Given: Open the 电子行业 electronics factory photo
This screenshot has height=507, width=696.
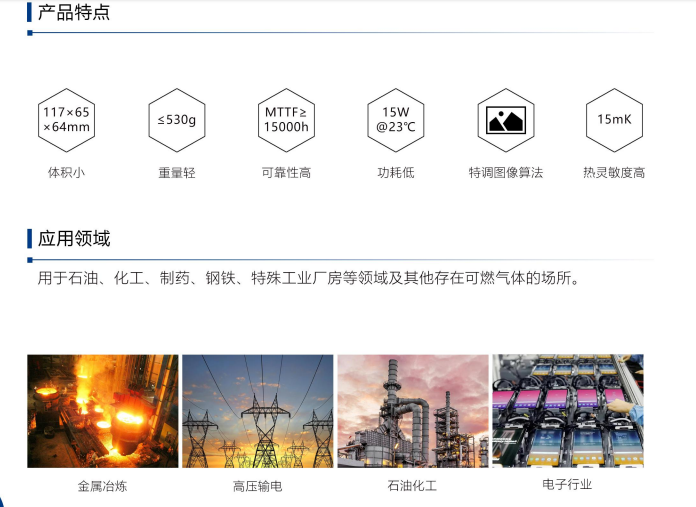Looking at the screenshot, I should tap(567, 411).
